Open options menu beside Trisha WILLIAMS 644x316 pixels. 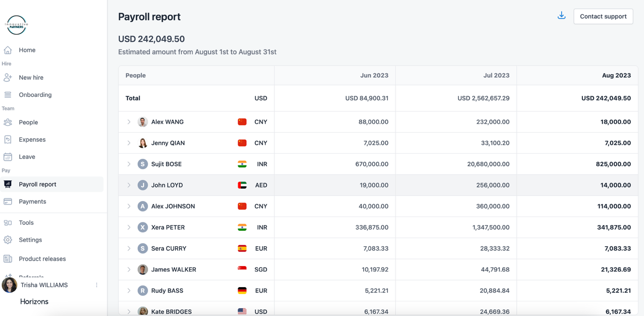tap(96, 285)
